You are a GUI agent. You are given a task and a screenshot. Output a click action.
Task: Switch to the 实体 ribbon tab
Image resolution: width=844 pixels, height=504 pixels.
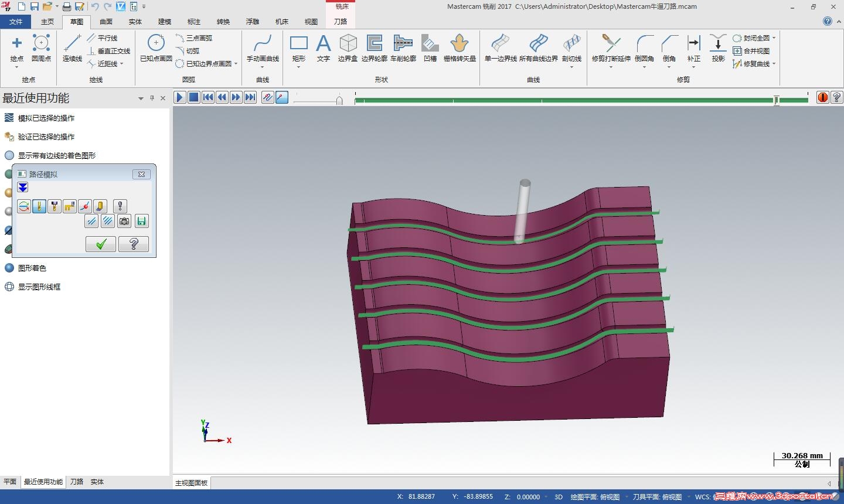tap(135, 22)
